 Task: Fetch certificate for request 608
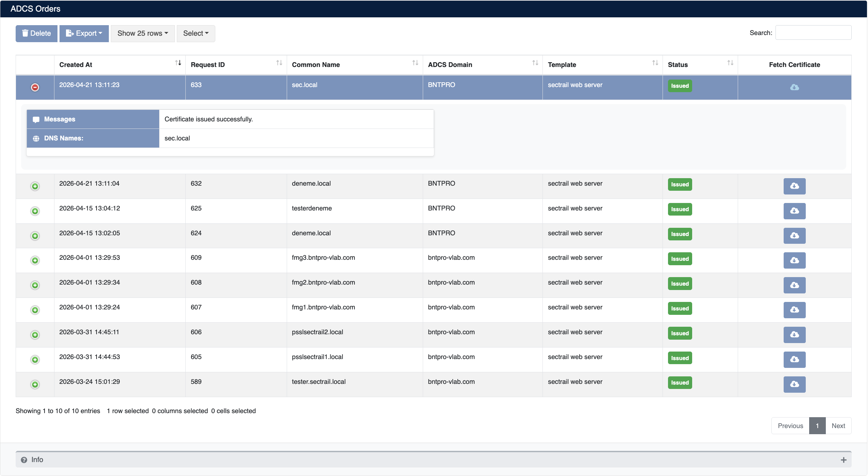pyautogui.click(x=794, y=285)
